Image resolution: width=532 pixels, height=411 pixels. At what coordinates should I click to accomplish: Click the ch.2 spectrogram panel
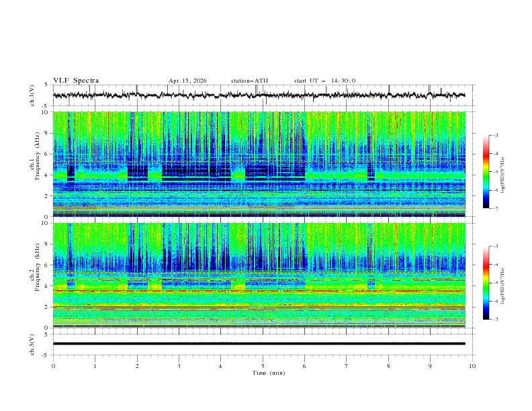(259, 275)
